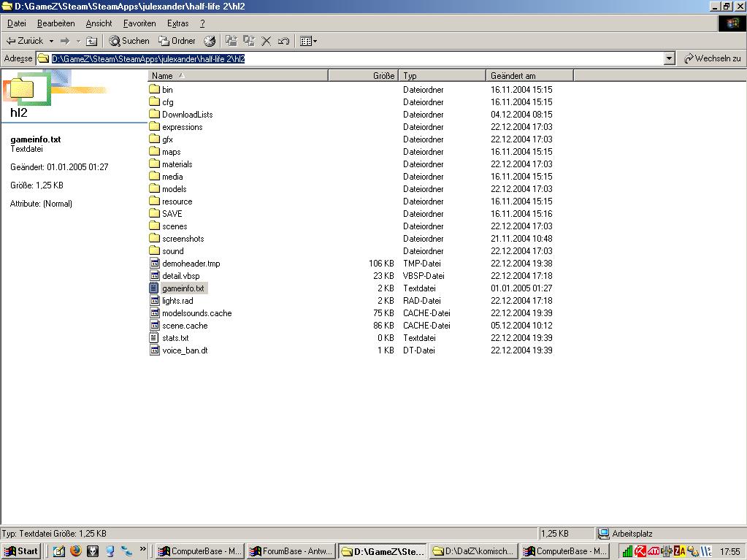Expand quick launch chevron overflow

pos(142,549)
